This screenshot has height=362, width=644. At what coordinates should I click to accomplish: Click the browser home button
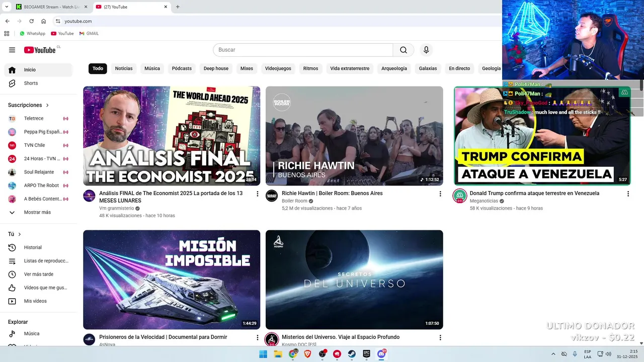point(44,21)
